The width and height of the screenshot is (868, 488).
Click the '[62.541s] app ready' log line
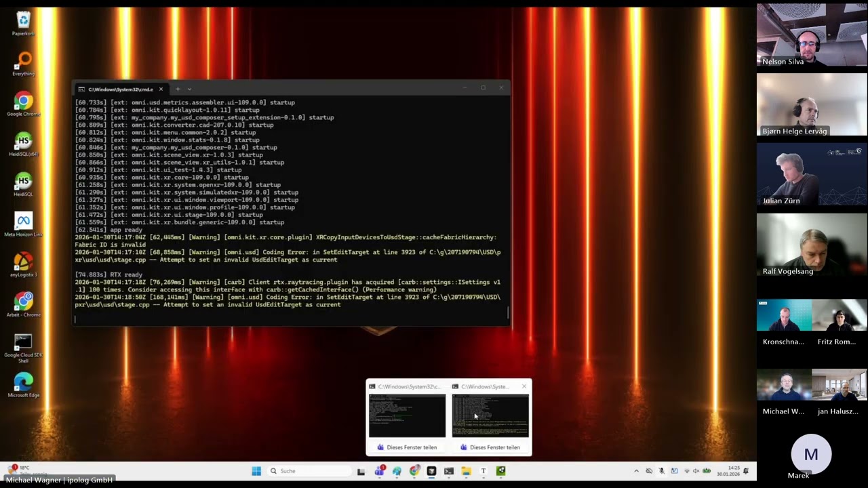108,230
